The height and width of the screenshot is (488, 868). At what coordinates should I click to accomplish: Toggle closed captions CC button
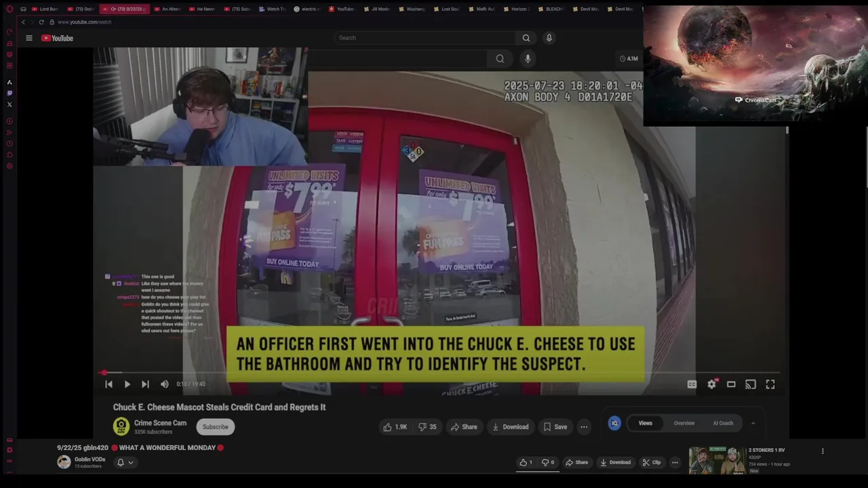[x=692, y=384]
